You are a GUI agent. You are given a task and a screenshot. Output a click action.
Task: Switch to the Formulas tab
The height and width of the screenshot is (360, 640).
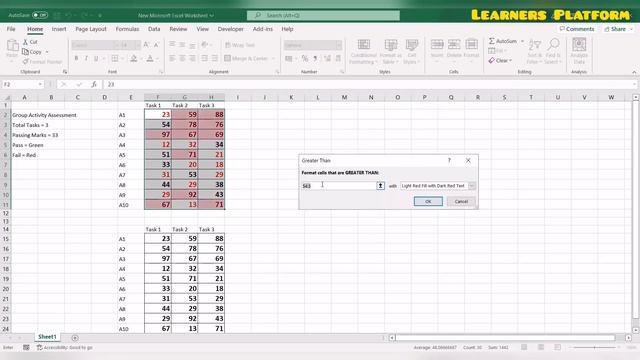click(x=127, y=29)
